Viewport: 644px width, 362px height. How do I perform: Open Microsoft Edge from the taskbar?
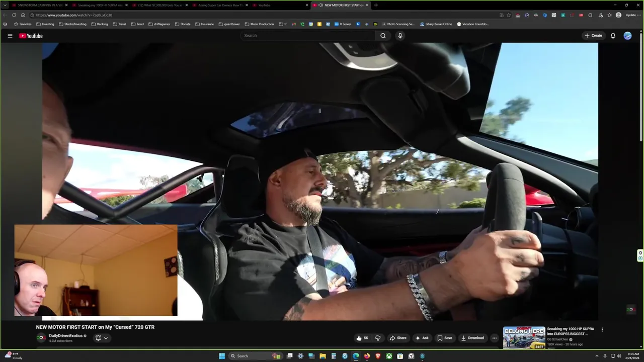356,356
